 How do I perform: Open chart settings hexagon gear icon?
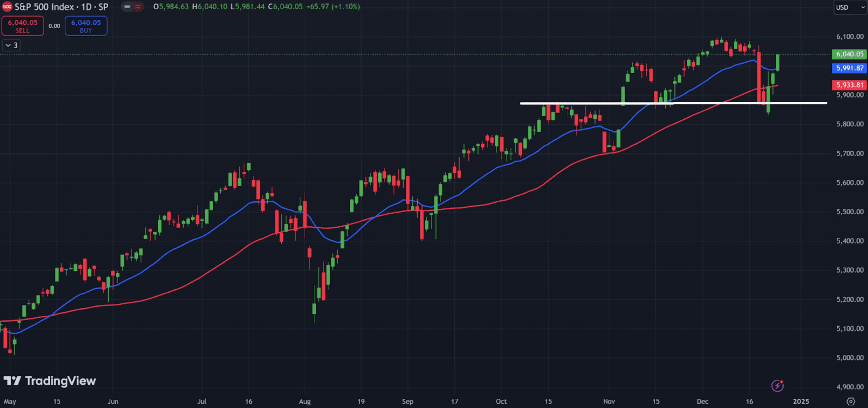[x=851, y=401]
